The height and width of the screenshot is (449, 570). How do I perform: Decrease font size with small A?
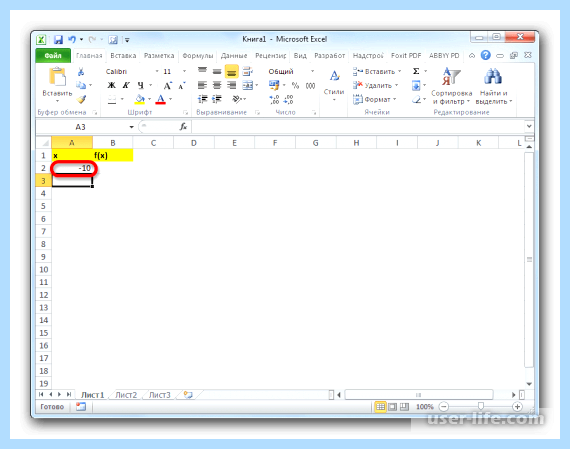tap(181, 86)
